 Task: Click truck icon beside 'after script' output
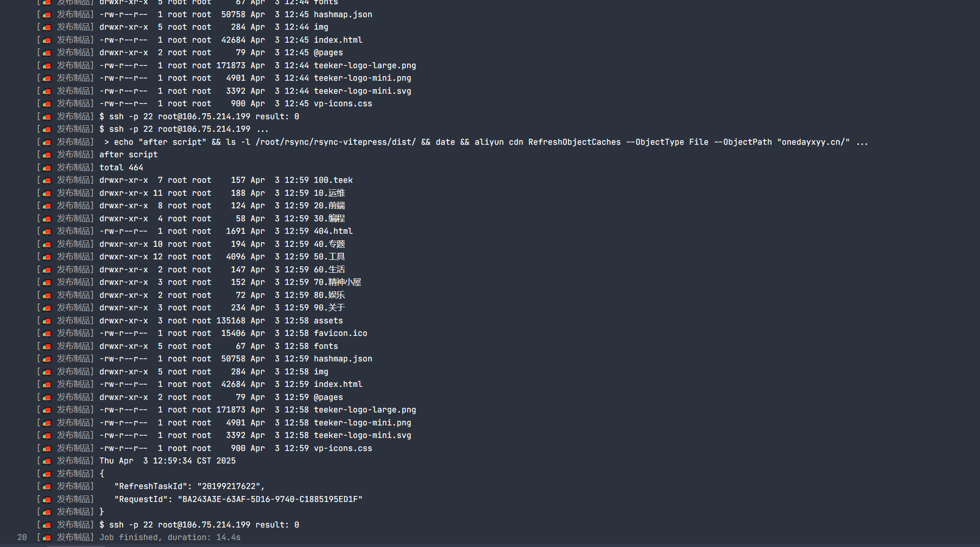click(47, 155)
